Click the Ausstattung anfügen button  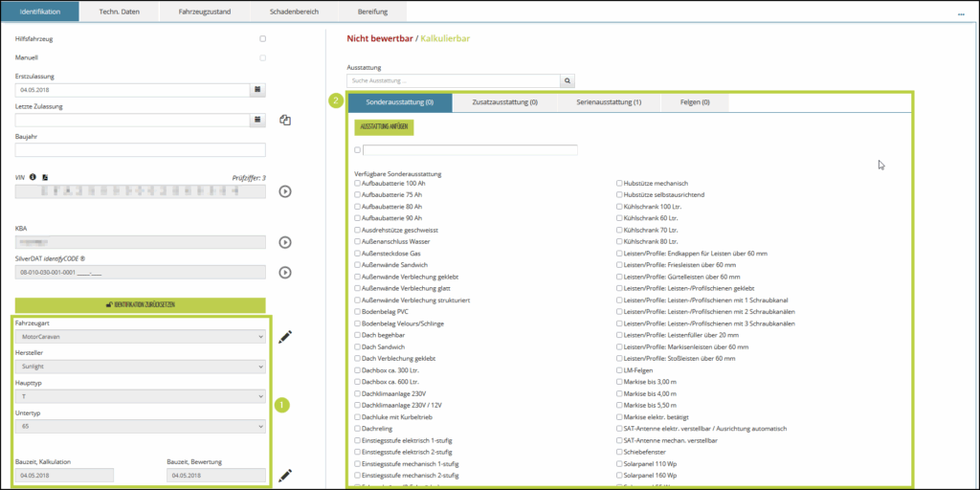pos(387,126)
